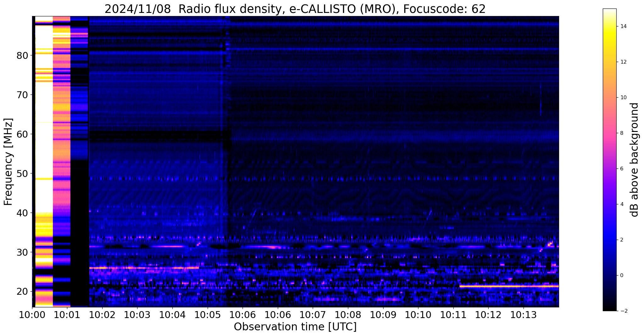The width and height of the screenshot is (644, 336).
Task: Click the black bottom end of the colorbar
Action: click(609, 308)
